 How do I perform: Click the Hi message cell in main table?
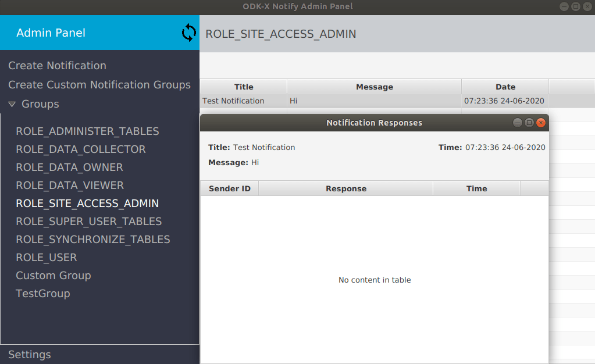coord(374,101)
